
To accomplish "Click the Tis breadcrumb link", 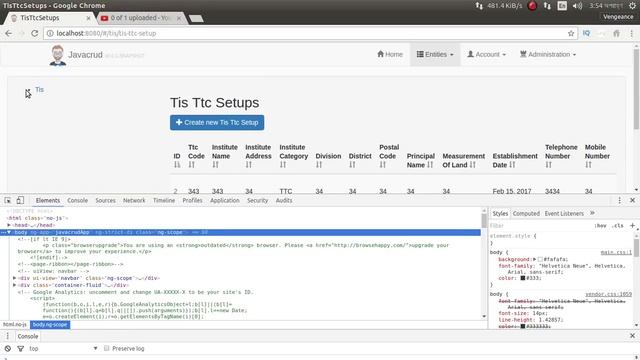I will pos(39,89).
